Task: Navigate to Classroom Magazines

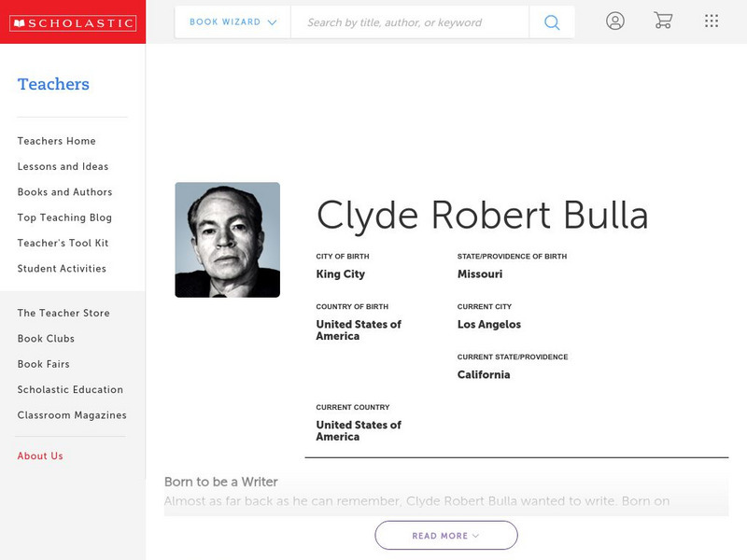Action: 72,415
